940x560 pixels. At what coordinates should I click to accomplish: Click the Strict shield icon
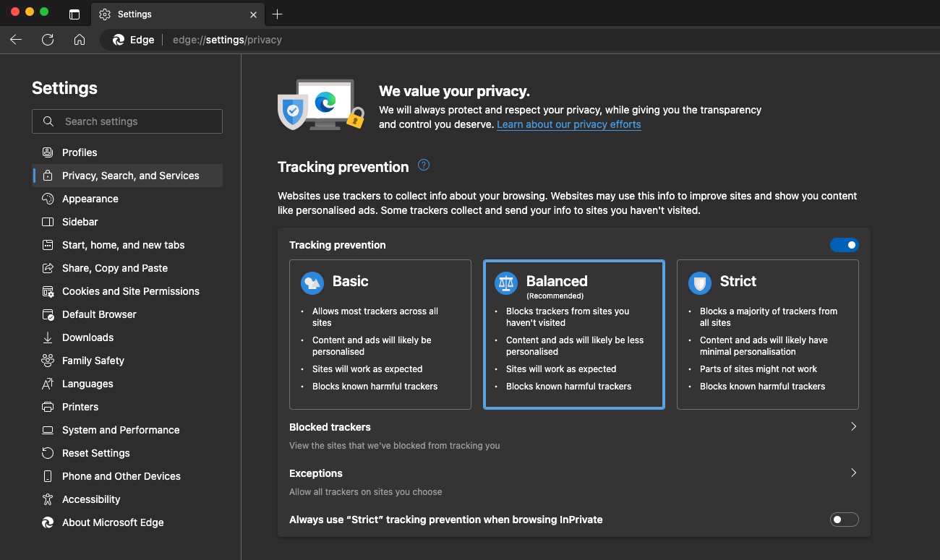pyautogui.click(x=699, y=283)
